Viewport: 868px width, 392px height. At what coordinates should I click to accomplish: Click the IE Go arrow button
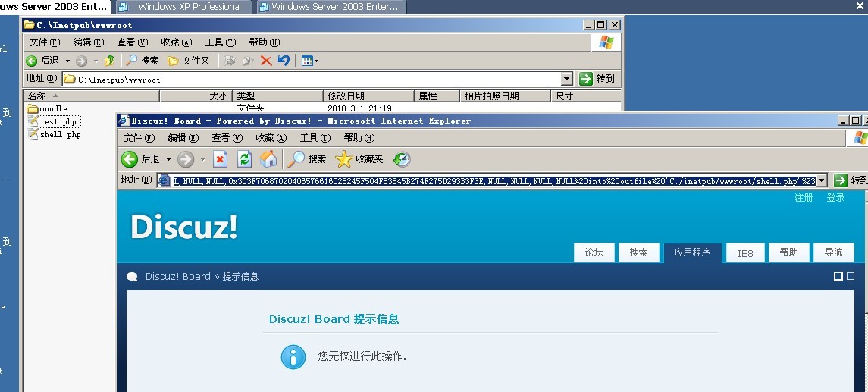click(840, 180)
